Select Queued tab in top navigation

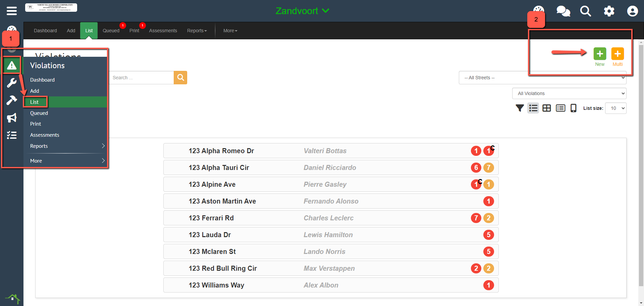tap(111, 31)
